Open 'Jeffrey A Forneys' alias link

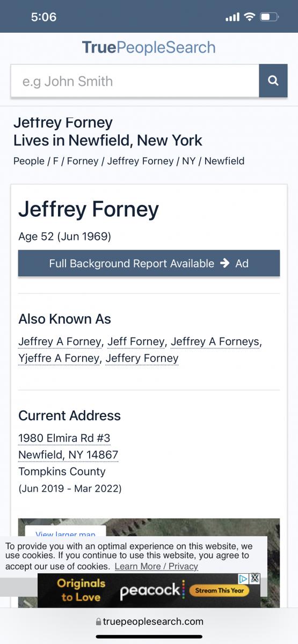click(x=215, y=342)
